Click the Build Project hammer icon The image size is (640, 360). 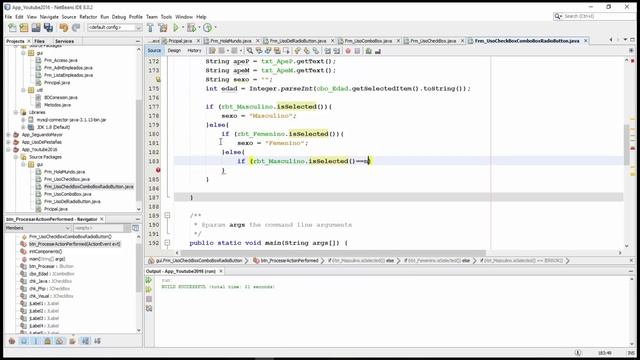151,28
